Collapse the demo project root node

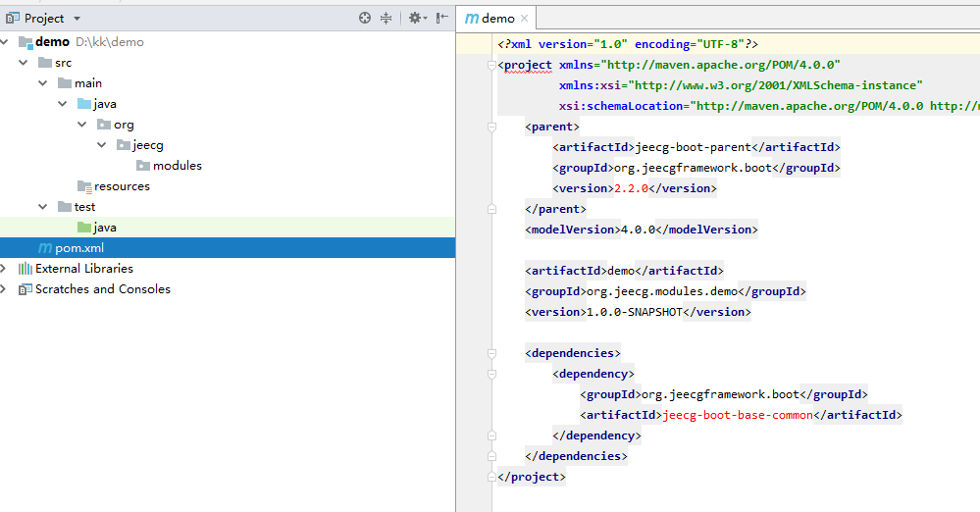tap(4, 42)
